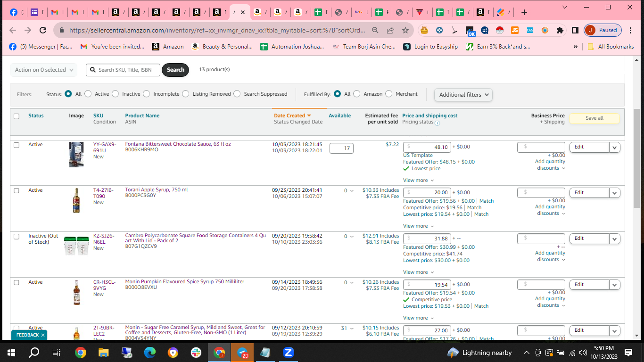Click the zoom magnifier in the address bar

[x=375, y=30]
